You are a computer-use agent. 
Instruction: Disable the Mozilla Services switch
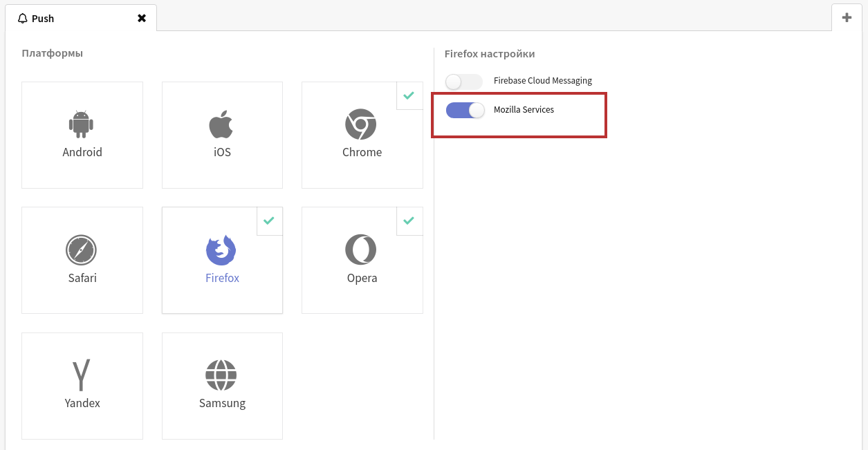(465, 110)
